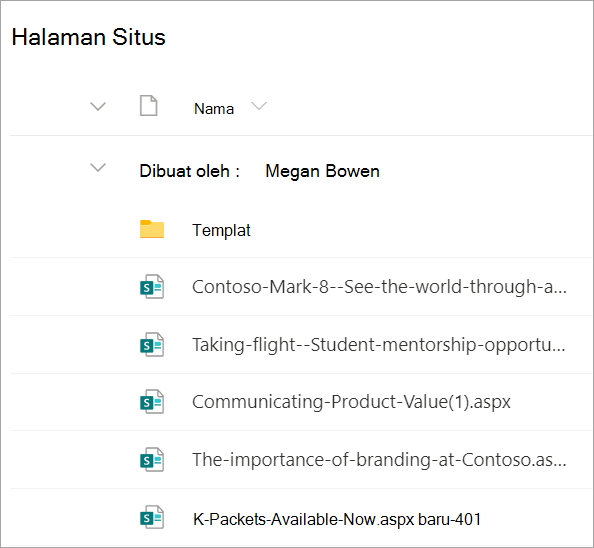
Task: Open the Templat folder
Action: click(222, 230)
